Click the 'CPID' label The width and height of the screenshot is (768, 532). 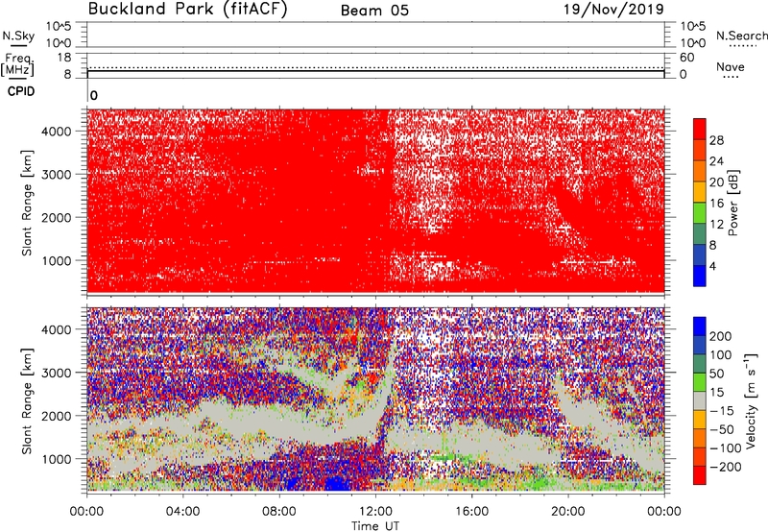click(21, 91)
